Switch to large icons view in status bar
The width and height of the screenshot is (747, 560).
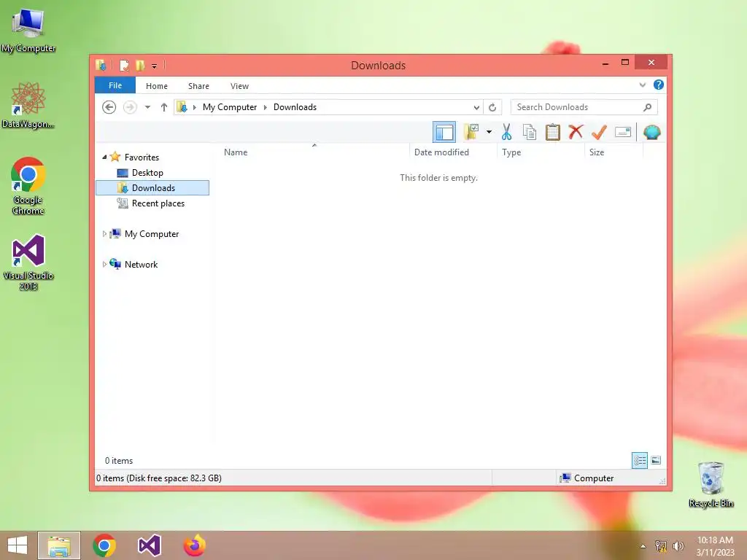656,460
